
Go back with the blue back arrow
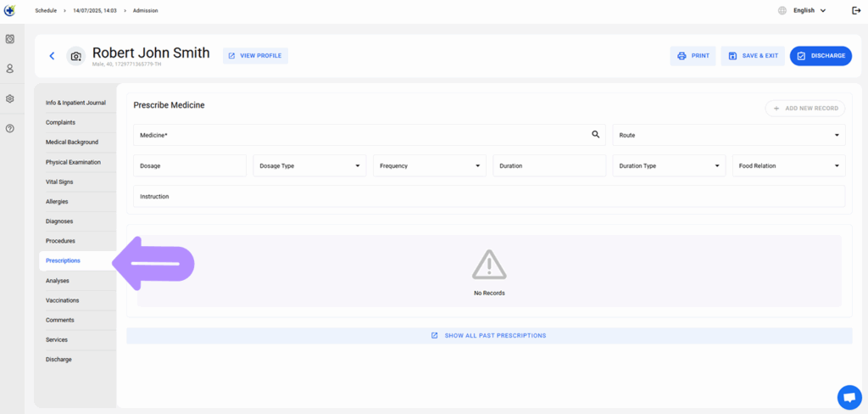pos(52,56)
